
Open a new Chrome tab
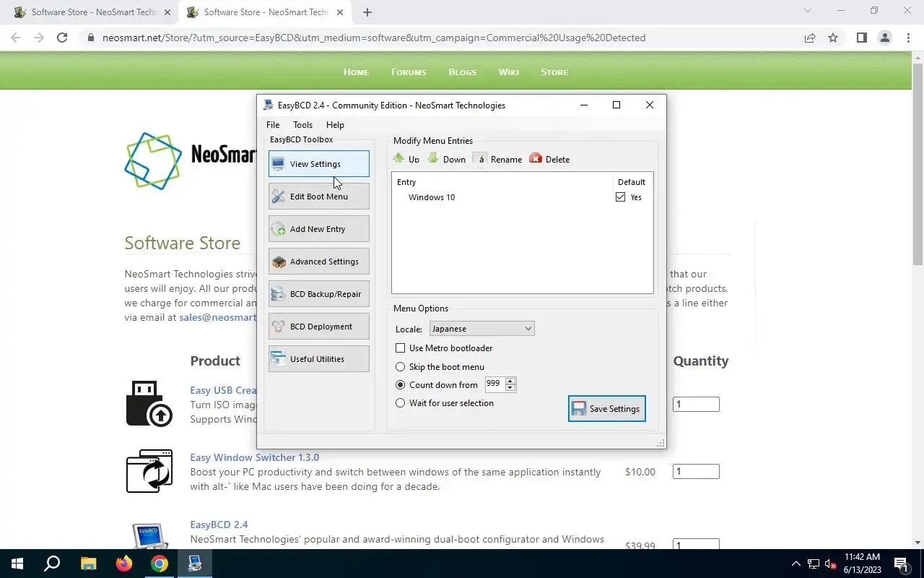tap(367, 12)
